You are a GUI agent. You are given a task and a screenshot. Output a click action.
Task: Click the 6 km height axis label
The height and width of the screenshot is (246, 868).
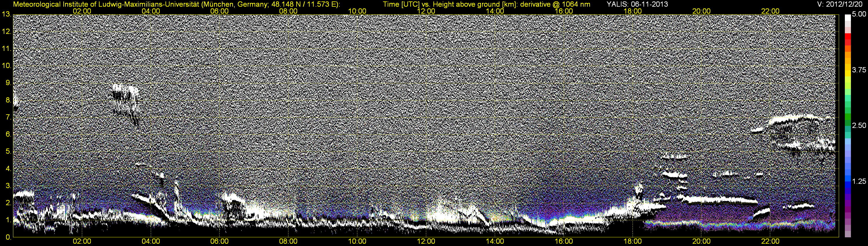tap(8, 135)
